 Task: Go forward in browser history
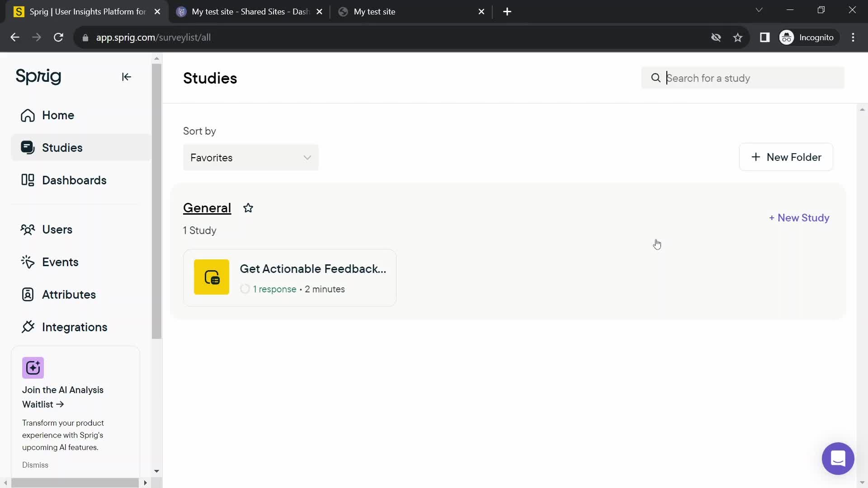37,38
